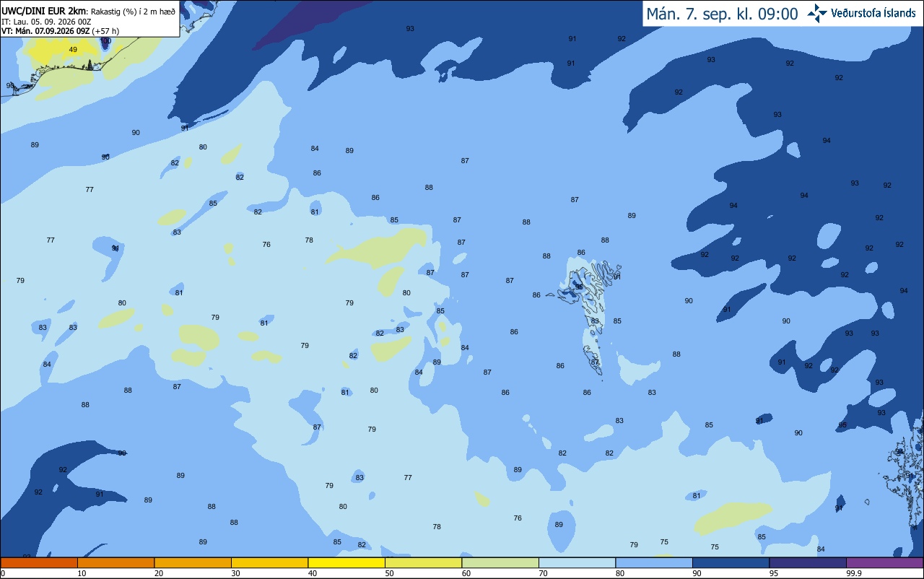Click the yellow 49 value region
Viewport: 924px width, 579px height.
[x=61, y=51]
